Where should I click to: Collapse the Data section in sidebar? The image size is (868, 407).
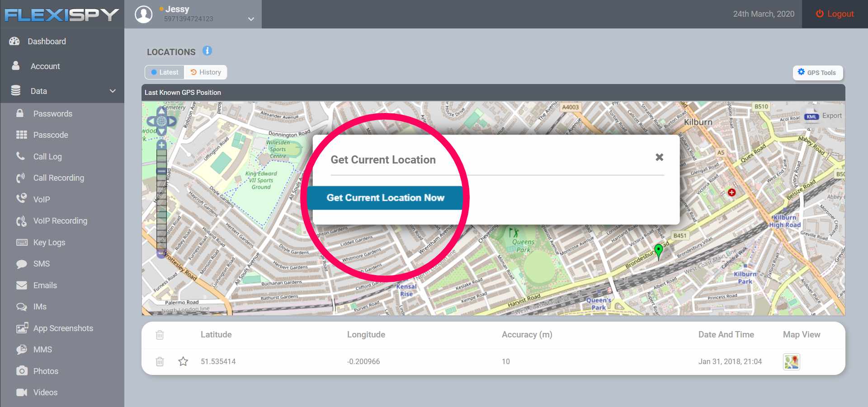(113, 91)
